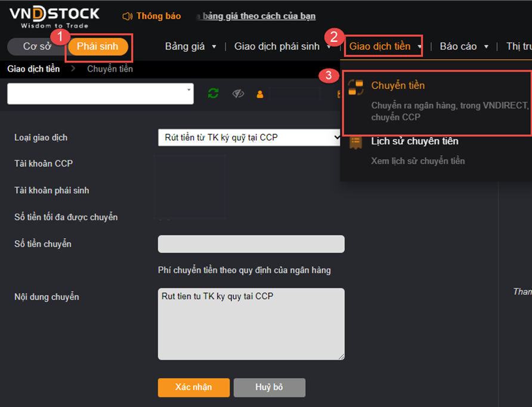Viewport: 532px width, 407px height.
Task: Click the VNDSTOCK logo
Action: pyautogui.click(x=55, y=17)
